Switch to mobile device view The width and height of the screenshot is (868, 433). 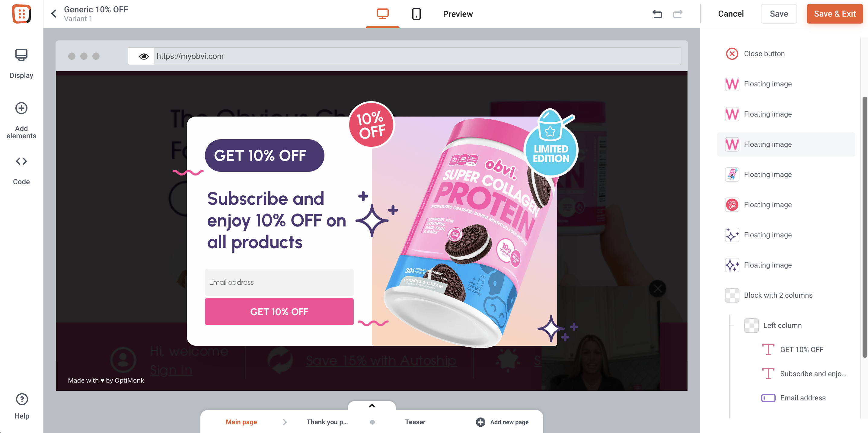point(416,14)
